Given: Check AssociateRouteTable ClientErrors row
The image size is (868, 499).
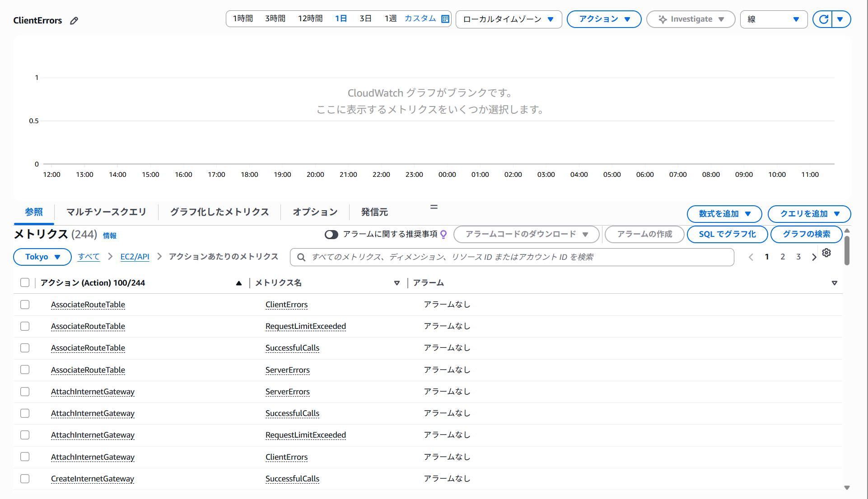Looking at the screenshot, I should [25, 305].
